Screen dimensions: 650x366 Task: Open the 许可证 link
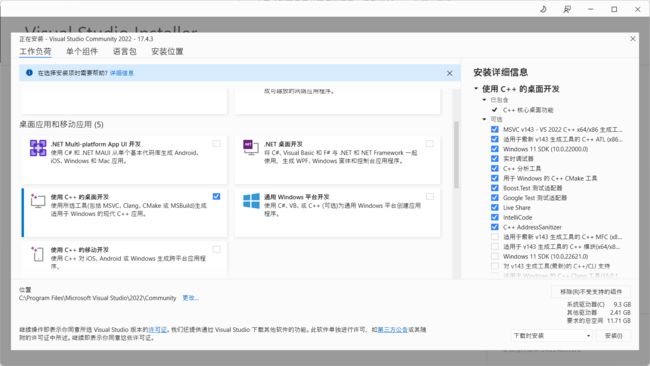(158, 330)
